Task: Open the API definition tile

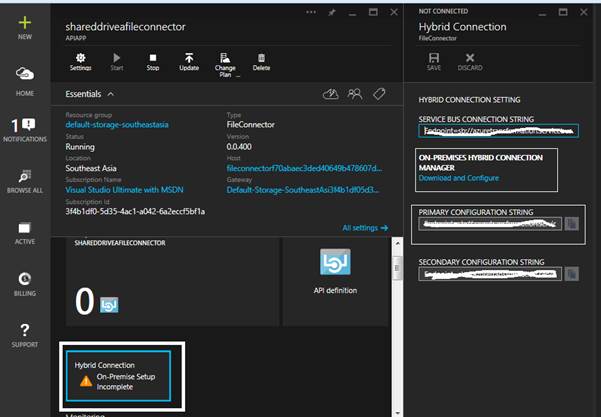Action: pos(335,282)
